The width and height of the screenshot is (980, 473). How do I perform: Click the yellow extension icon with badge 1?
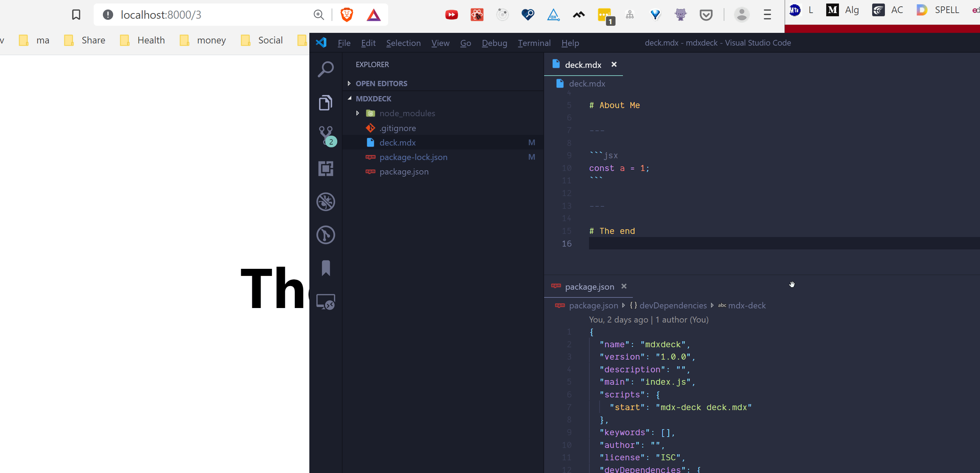[x=606, y=16]
